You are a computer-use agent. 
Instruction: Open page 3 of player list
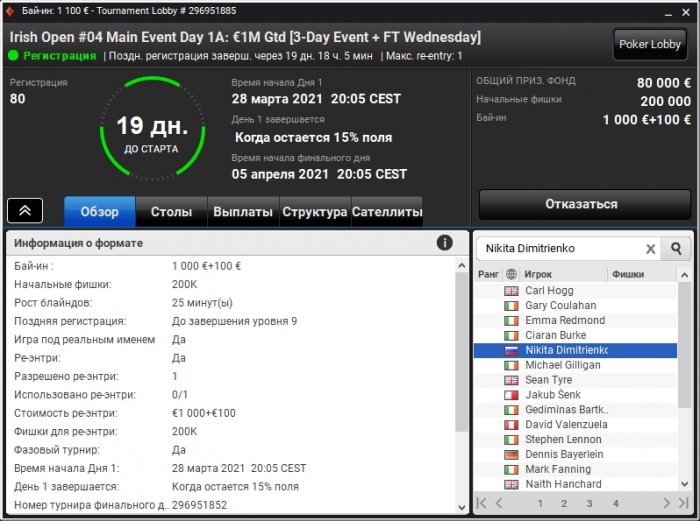[x=589, y=504]
